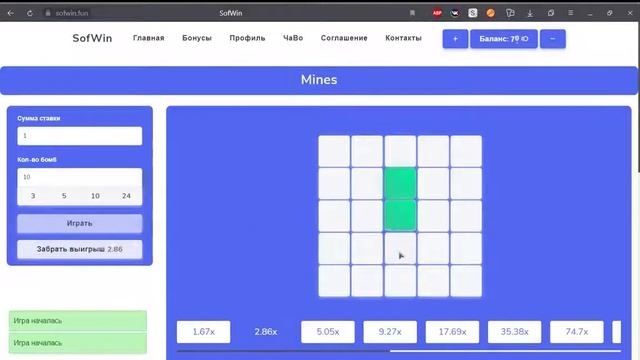The width and height of the screenshot is (640, 360).
Task: Select 24 bombs preset
Action: (x=126, y=196)
